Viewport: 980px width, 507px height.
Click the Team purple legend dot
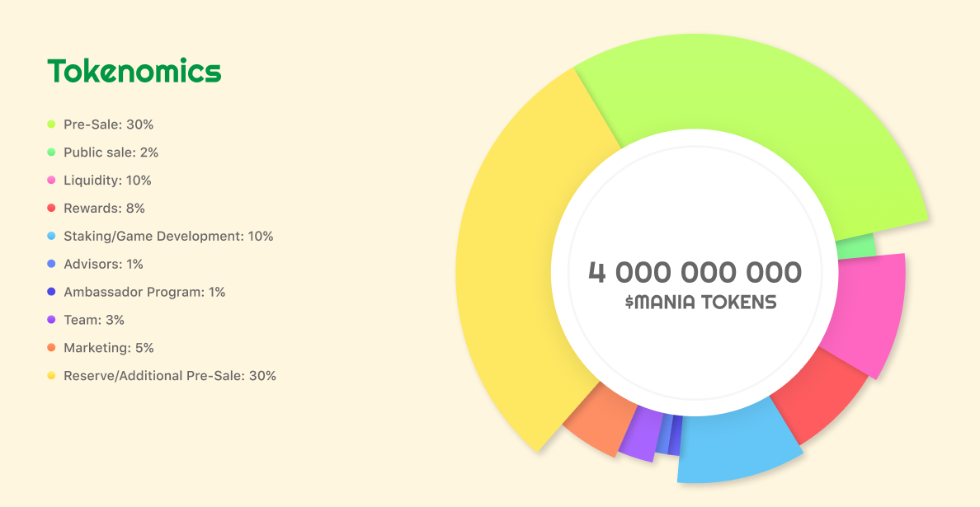click(x=51, y=320)
